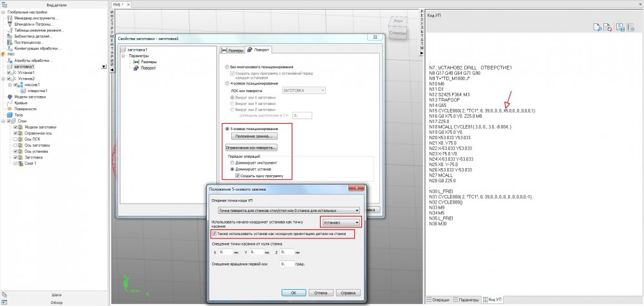This screenshot has width=644, height=306.
Task: Open Постпроцессор settings item
Action: pos(28,43)
